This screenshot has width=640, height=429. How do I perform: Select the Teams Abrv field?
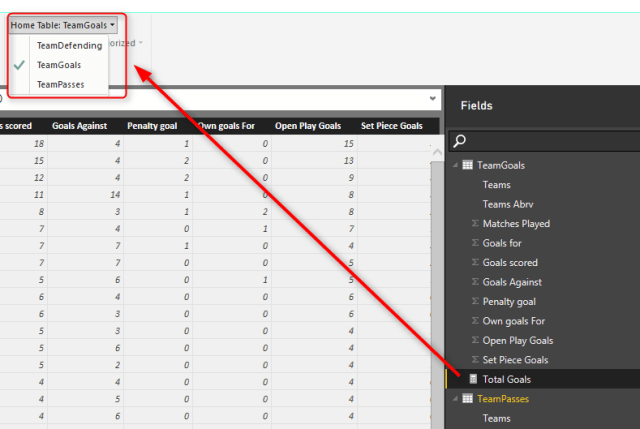pyautogui.click(x=508, y=204)
